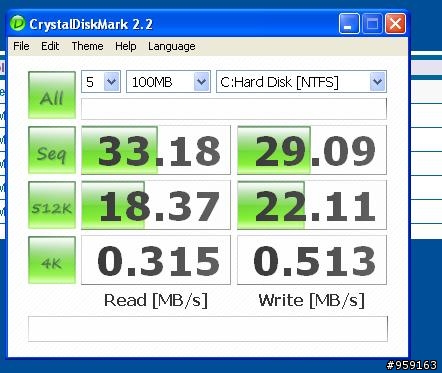This screenshot has width=442, height=373.
Task: Close the CrystalDiskMark window
Action: tap(395, 24)
